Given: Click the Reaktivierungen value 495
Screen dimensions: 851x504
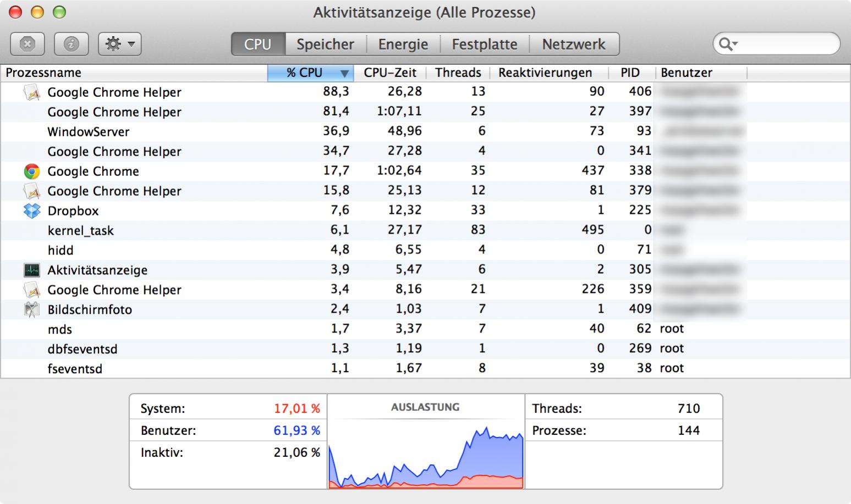Looking at the screenshot, I should (x=592, y=230).
